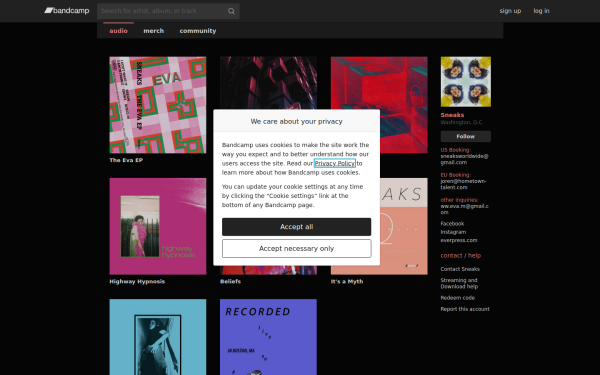The height and width of the screenshot is (375, 600).
Task: Open the everpress.com link
Action: (459, 240)
